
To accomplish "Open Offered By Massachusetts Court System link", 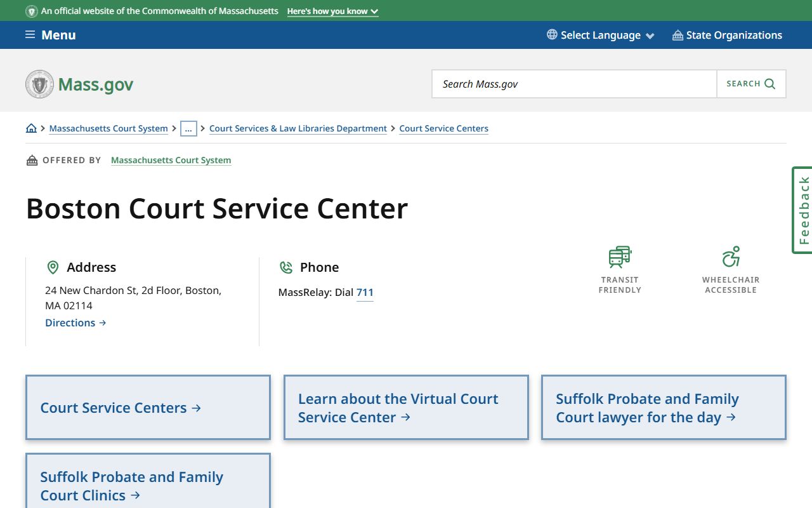I will (x=171, y=160).
